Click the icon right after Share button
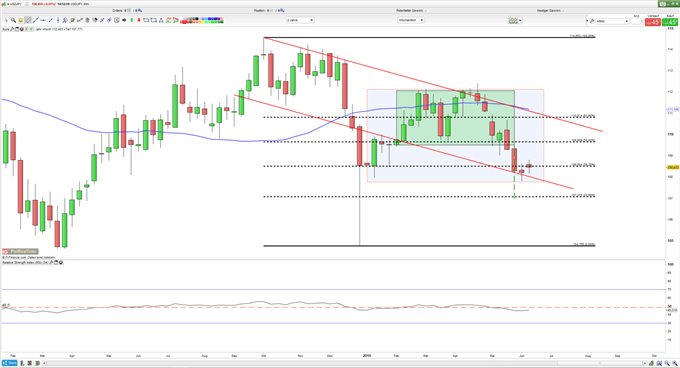The height and width of the screenshot is (368, 680). point(22,363)
